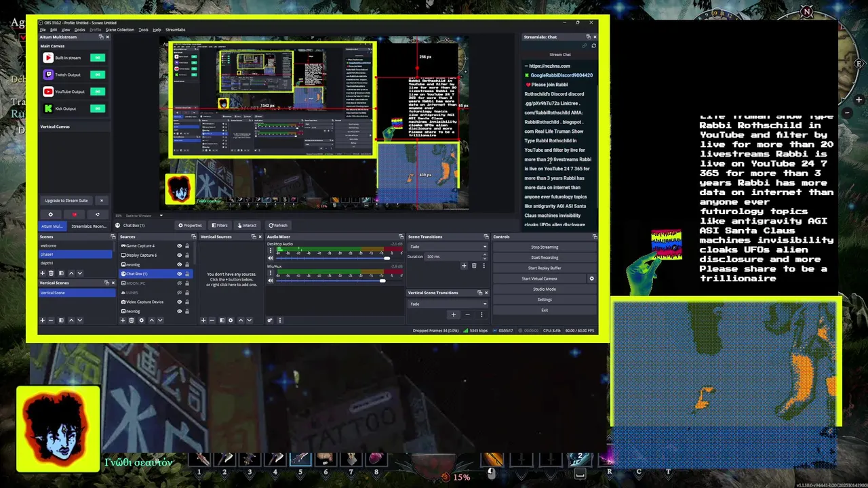Increase transition duration with stepper arrow
The image size is (868, 488).
(x=484, y=255)
